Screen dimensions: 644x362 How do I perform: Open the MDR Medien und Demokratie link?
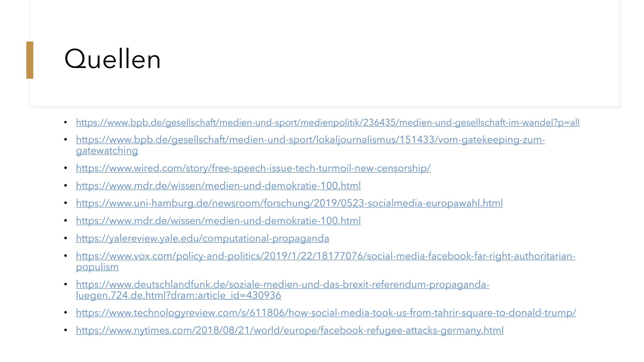[x=218, y=185]
